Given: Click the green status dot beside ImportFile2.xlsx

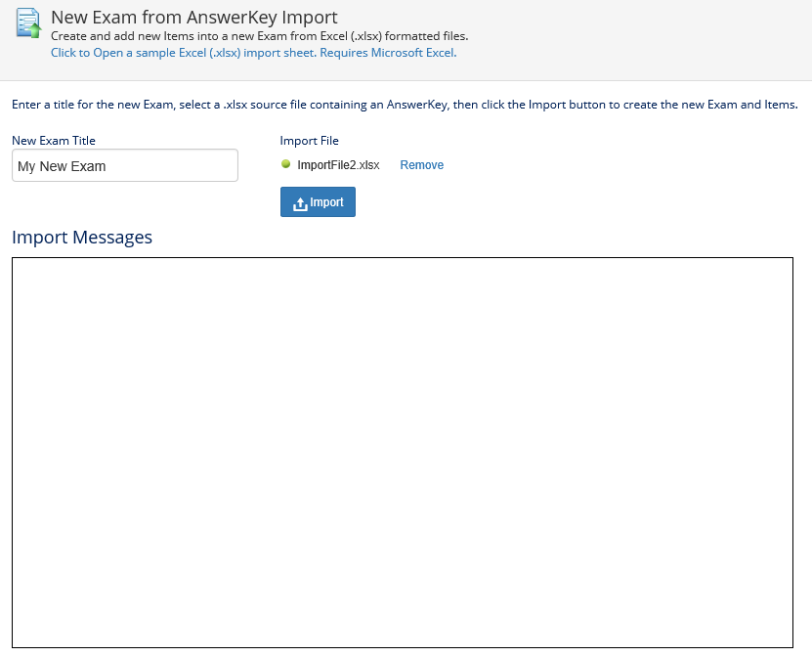Looking at the screenshot, I should pos(285,164).
